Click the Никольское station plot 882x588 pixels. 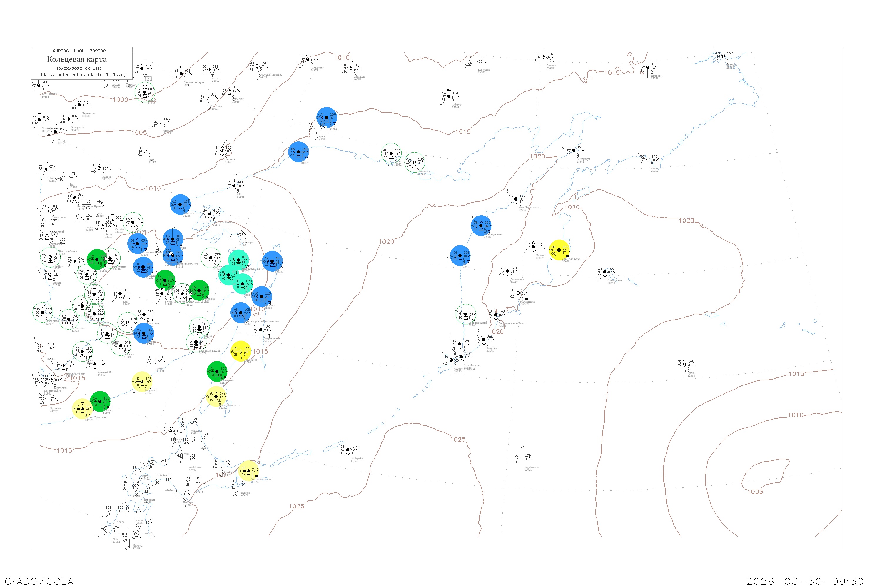tap(604, 272)
